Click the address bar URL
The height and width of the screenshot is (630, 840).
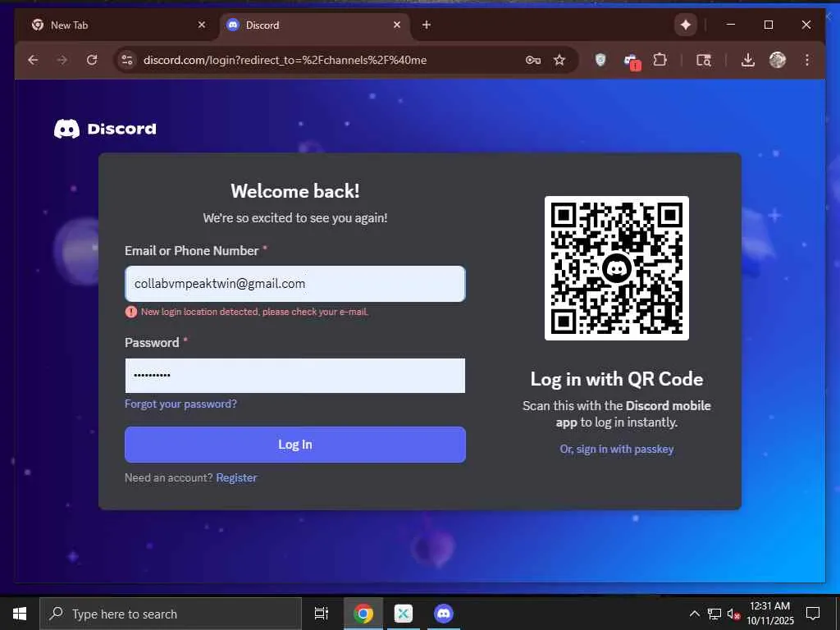(285, 60)
